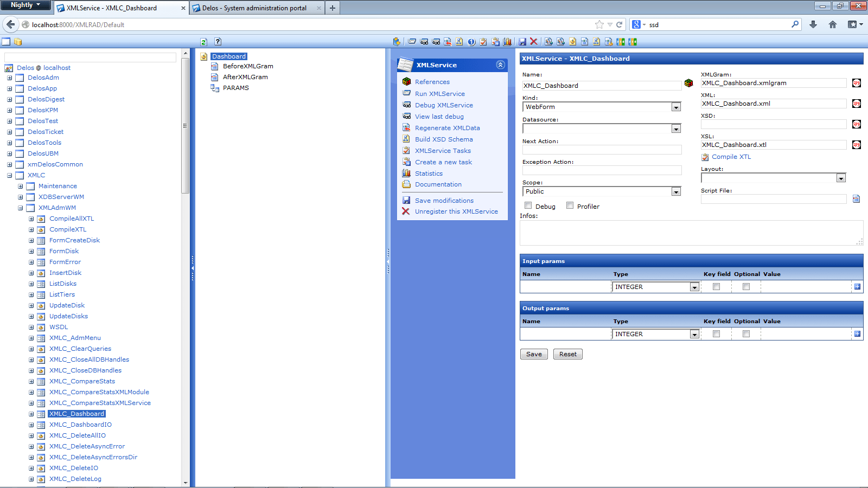Open the Nightly menu top left

[25, 5]
